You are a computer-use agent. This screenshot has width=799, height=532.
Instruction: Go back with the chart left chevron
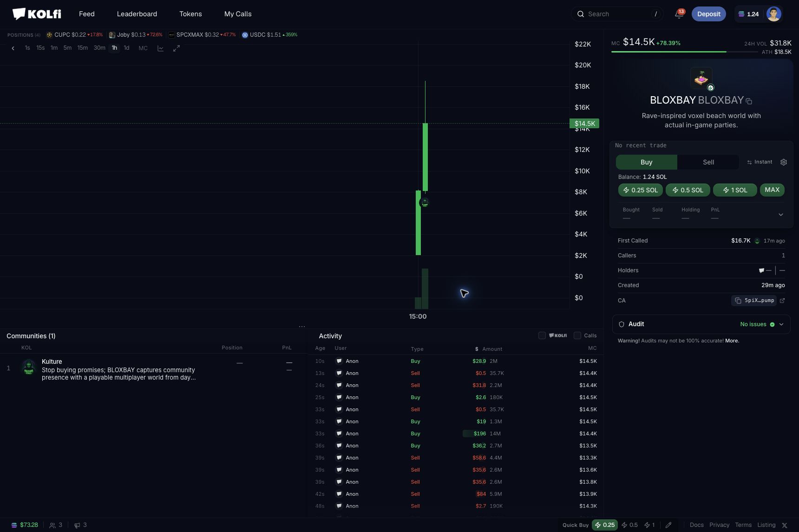click(13, 48)
